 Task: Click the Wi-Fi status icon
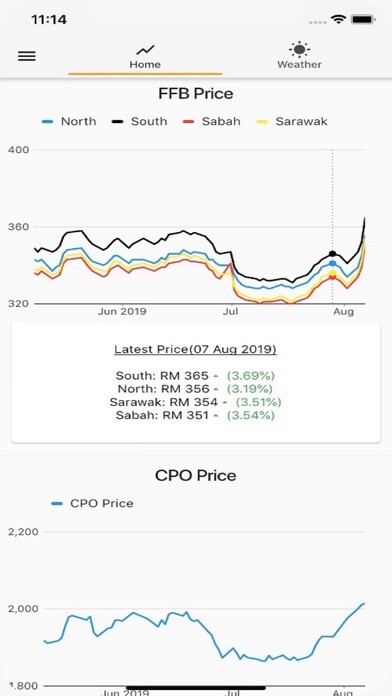pos(338,20)
